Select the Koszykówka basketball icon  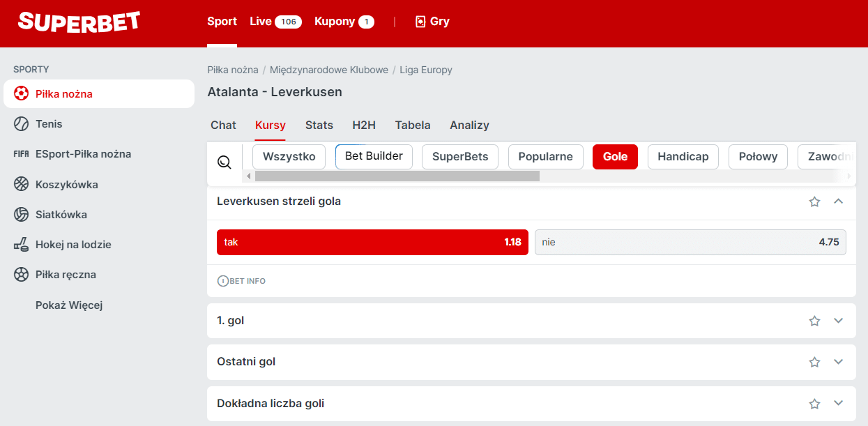(x=20, y=184)
